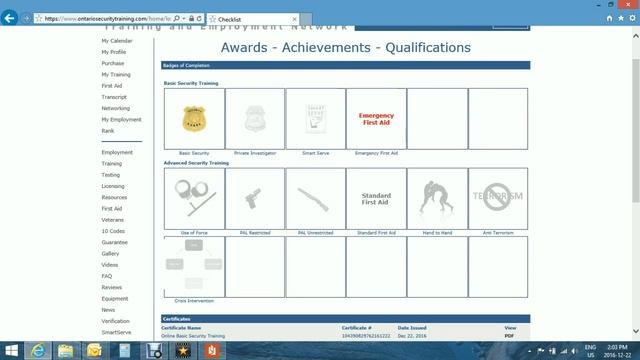
Task: Open the Guarantee link
Action: [114, 242]
